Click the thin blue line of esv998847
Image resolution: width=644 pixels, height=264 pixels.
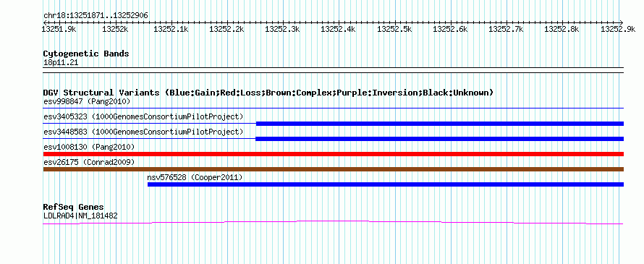334,108
